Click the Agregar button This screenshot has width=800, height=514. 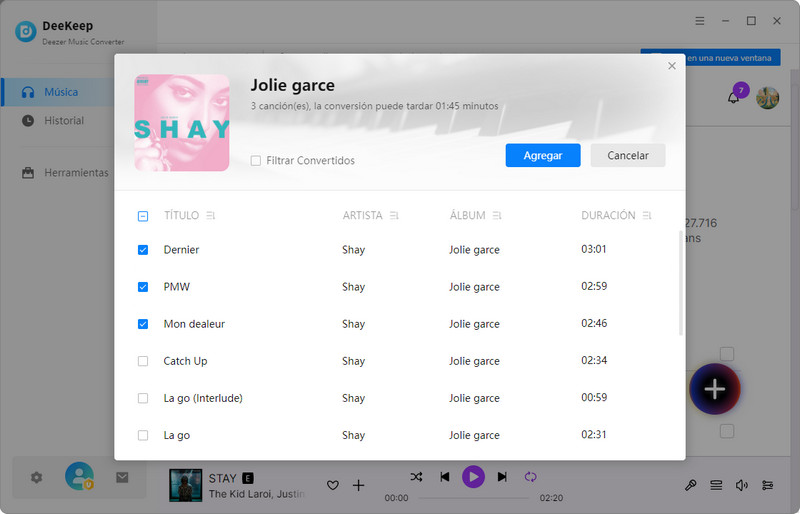click(543, 155)
